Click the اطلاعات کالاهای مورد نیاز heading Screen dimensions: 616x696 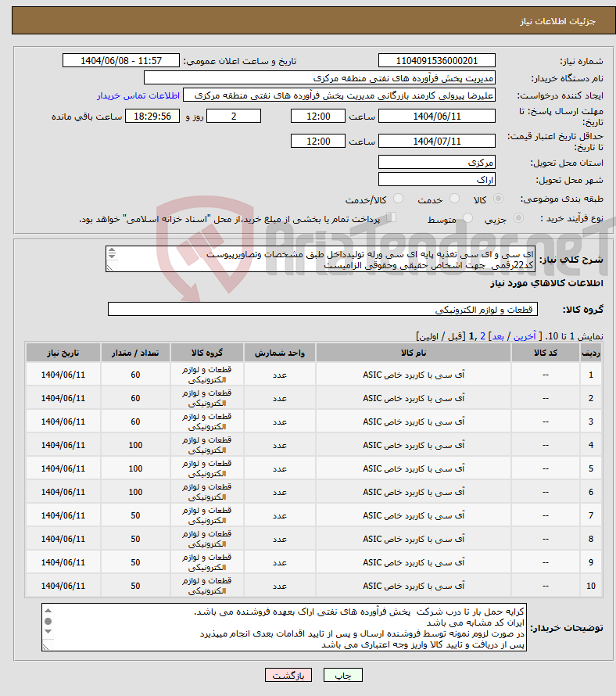pyautogui.click(x=546, y=283)
